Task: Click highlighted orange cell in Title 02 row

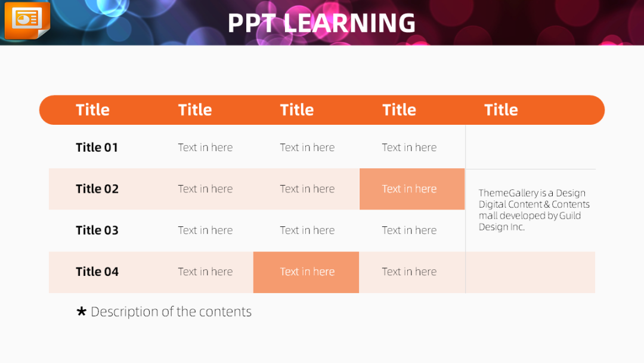Action: pos(412,189)
